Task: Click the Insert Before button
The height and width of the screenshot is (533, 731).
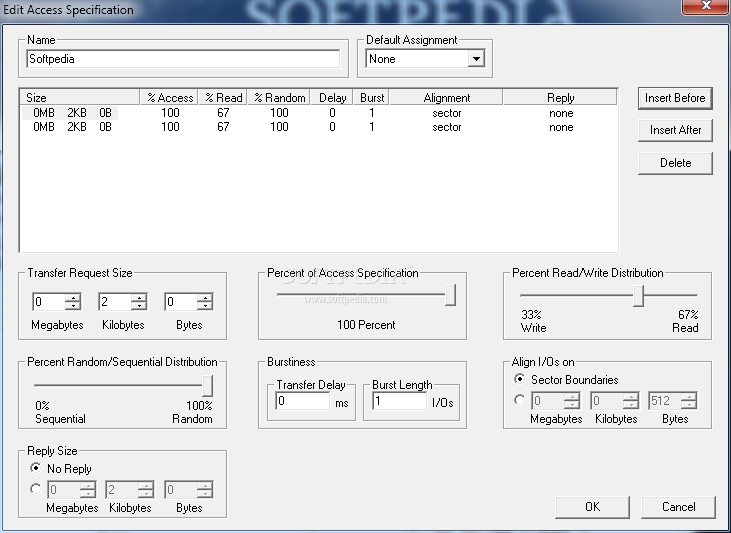Action: coord(675,98)
